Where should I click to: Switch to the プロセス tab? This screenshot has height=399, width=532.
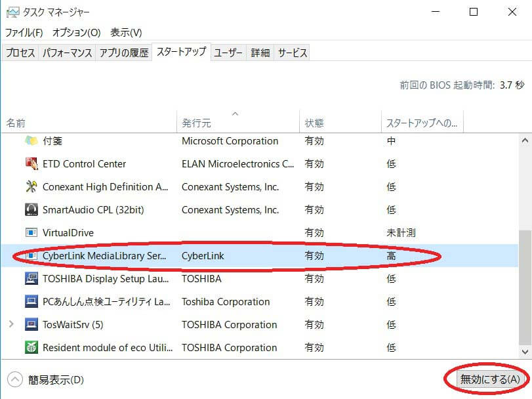(x=20, y=52)
